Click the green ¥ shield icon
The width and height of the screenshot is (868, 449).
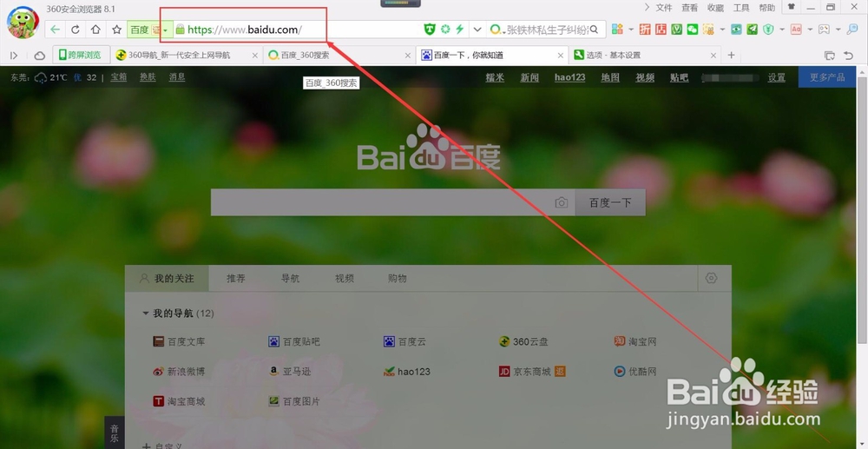[768, 30]
